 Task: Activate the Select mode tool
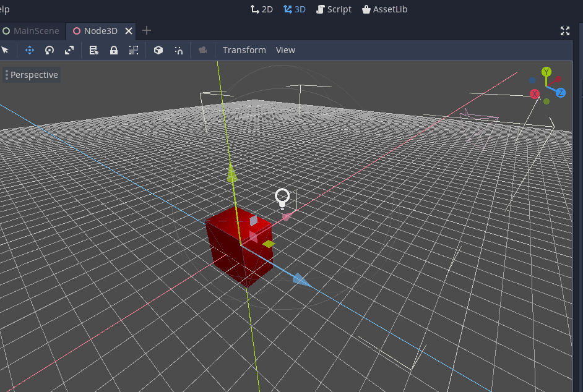pyautogui.click(x=5, y=50)
